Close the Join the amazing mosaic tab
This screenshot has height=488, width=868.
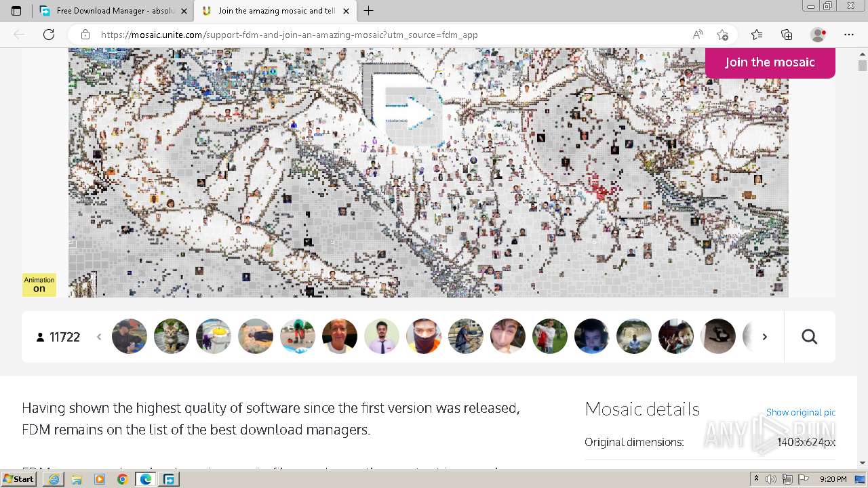[347, 11]
